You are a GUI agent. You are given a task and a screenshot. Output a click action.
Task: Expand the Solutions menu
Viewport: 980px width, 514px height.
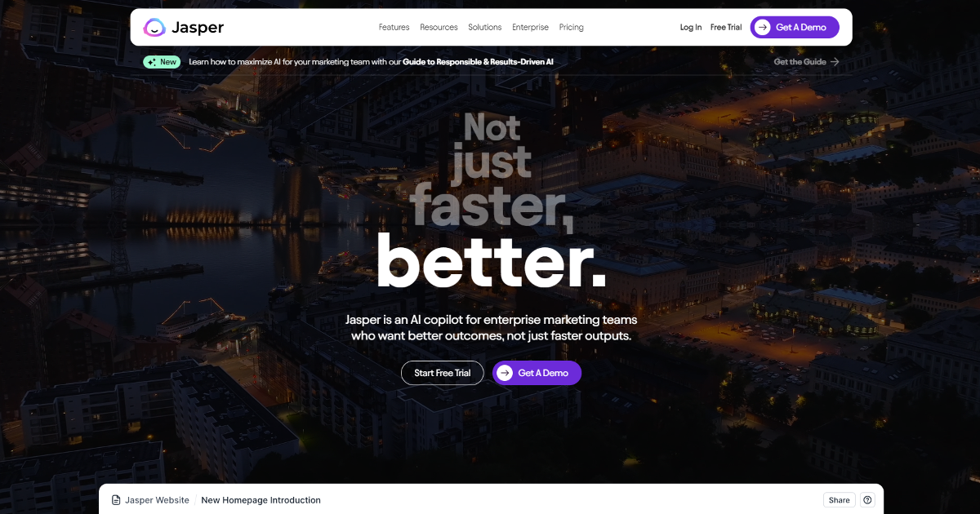(484, 27)
